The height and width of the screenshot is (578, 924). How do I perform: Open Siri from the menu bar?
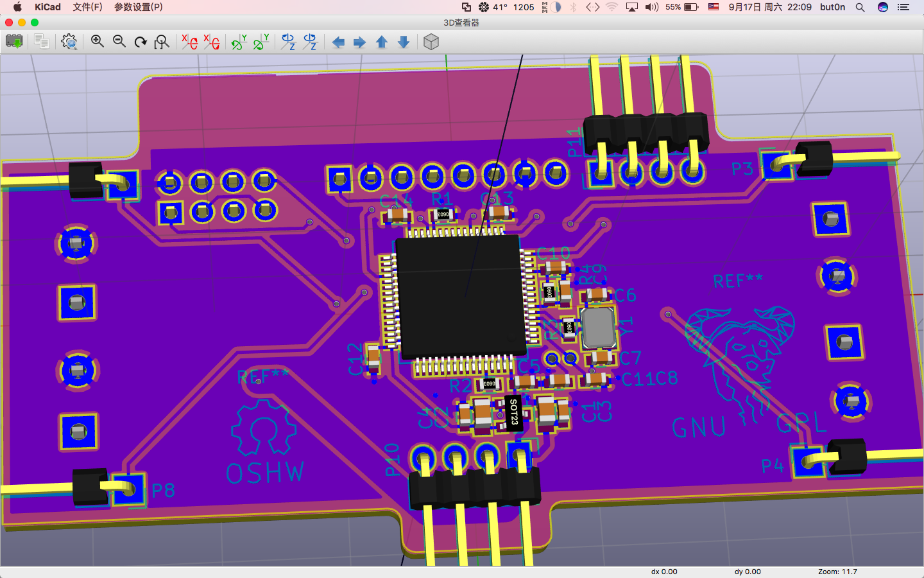(883, 7)
